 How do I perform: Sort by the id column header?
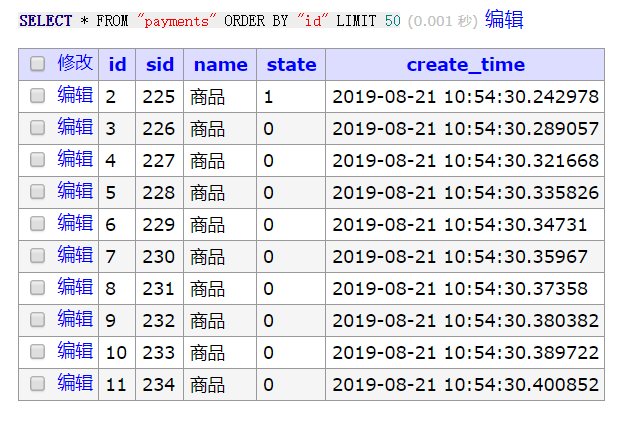coord(117,64)
